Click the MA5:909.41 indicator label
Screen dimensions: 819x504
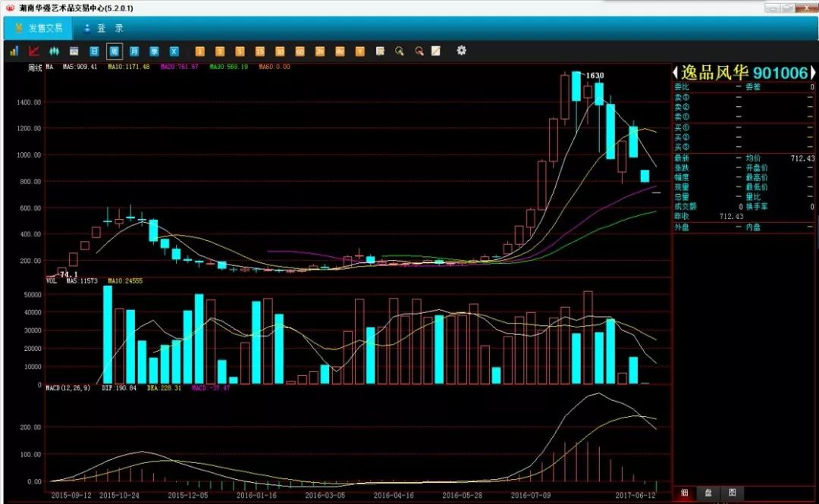click(80, 67)
